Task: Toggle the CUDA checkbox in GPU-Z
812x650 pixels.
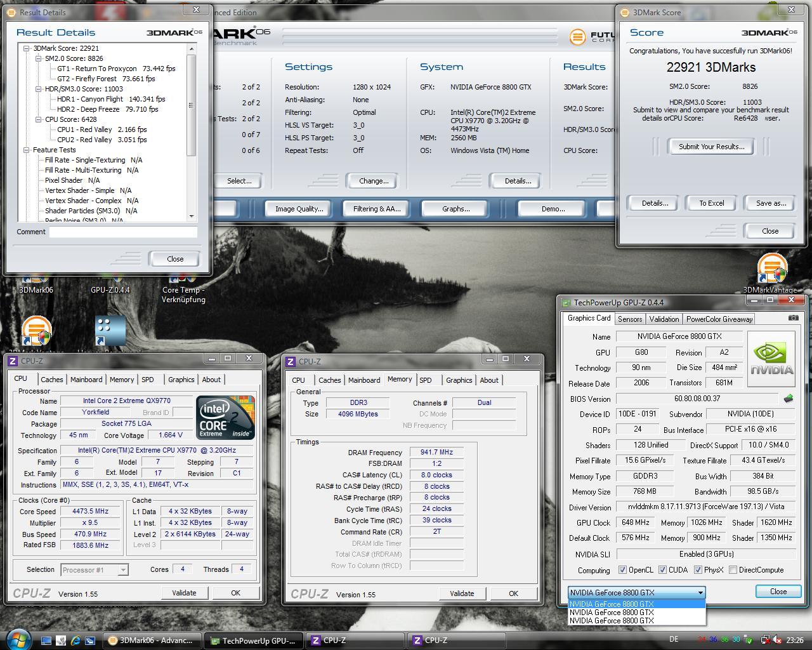Action: 662,570
